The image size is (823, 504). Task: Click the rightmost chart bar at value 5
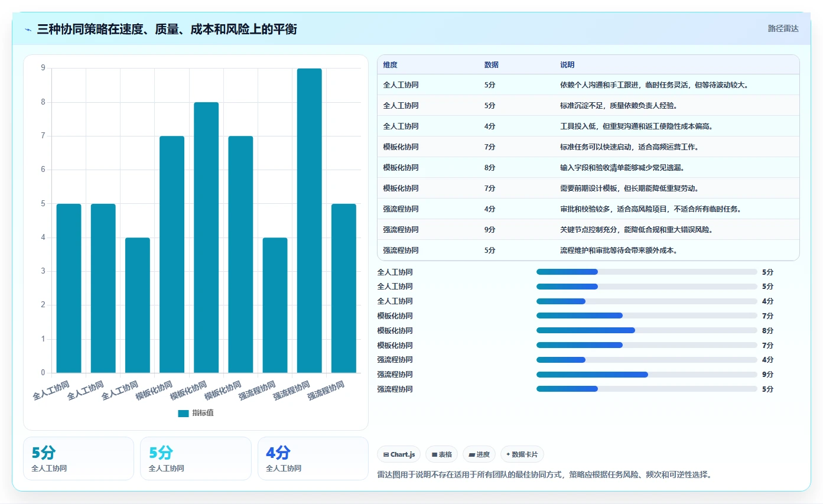click(344, 288)
